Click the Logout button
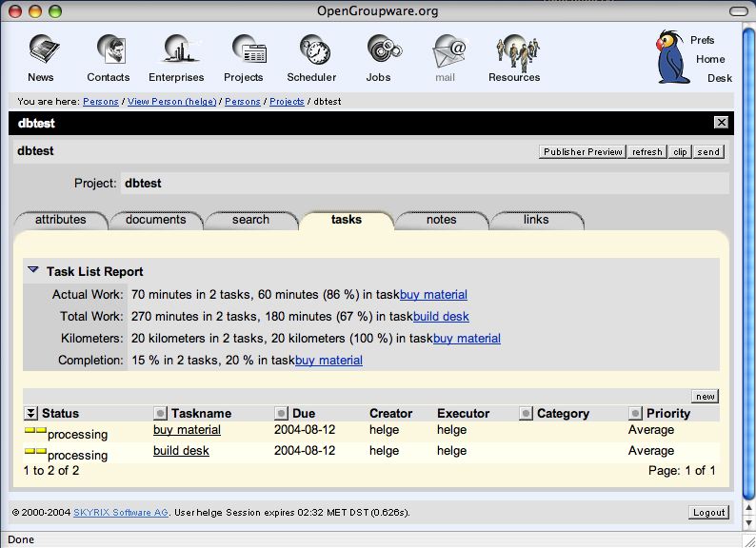 pos(708,513)
